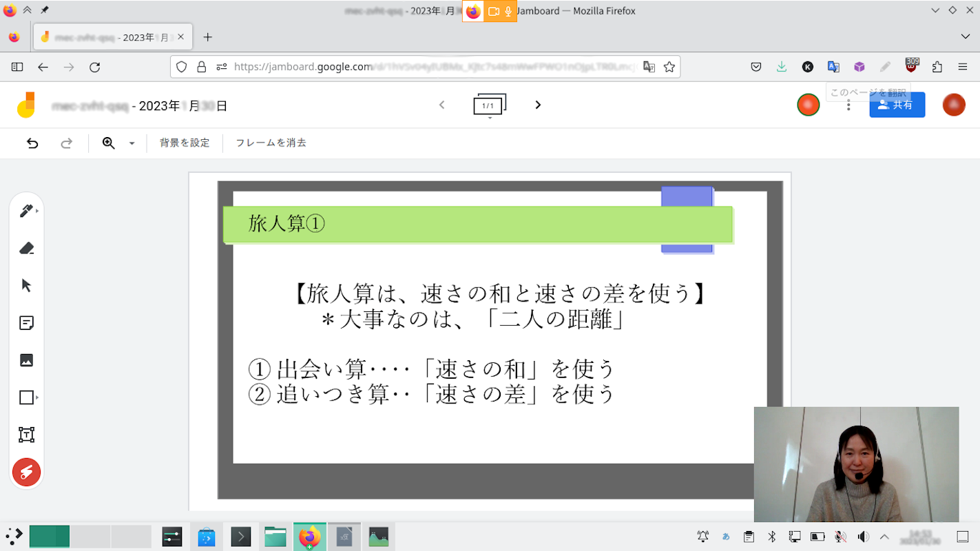Select the Pen tool in Jamboard toolbar

pyautogui.click(x=26, y=211)
